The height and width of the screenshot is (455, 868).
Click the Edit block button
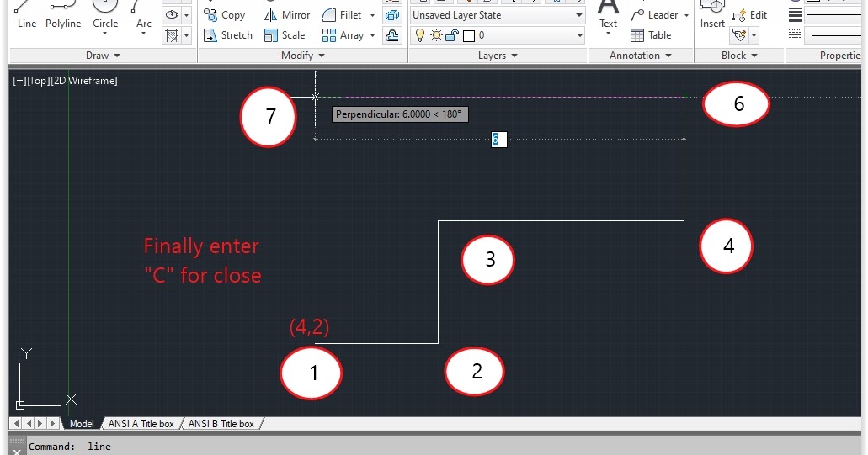[749, 15]
